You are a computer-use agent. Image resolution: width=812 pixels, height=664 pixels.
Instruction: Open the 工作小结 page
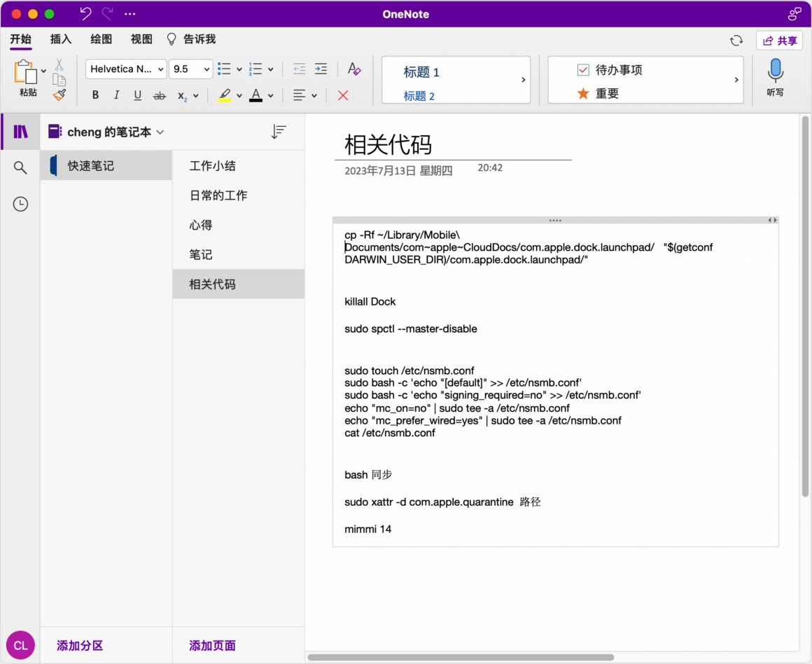click(x=238, y=166)
